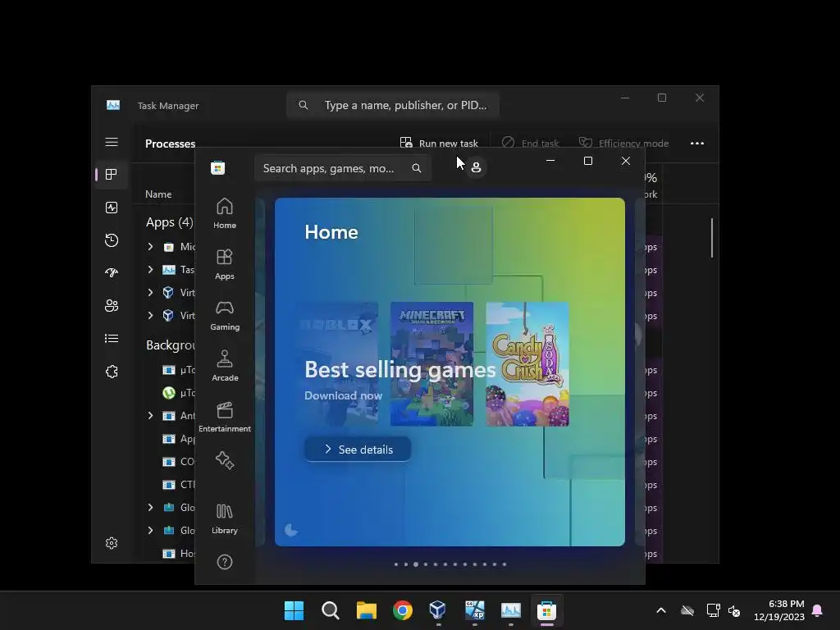The width and height of the screenshot is (840, 630).
Task: Expand the Tas... app row in Task Manager
Action: pyautogui.click(x=151, y=269)
